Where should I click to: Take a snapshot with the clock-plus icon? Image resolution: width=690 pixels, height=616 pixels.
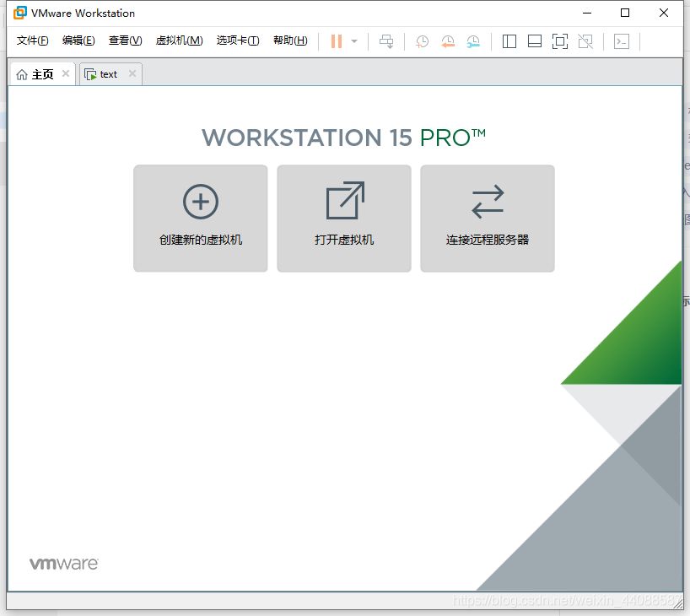(x=422, y=41)
